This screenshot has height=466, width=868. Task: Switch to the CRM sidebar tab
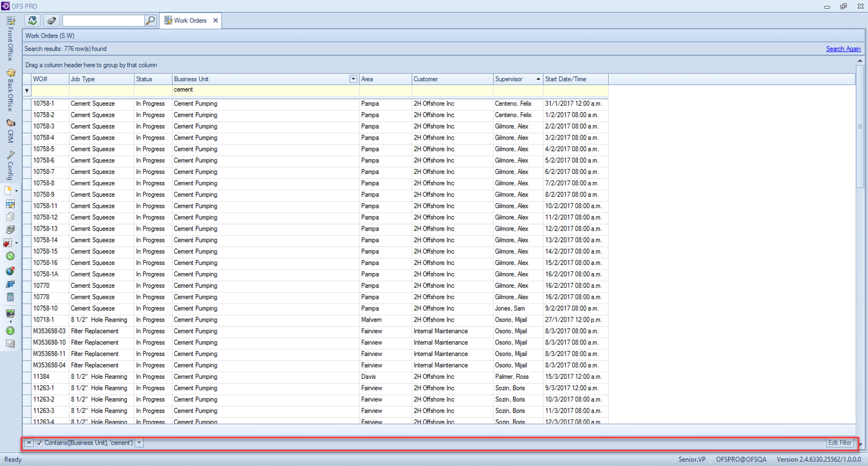click(10, 131)
